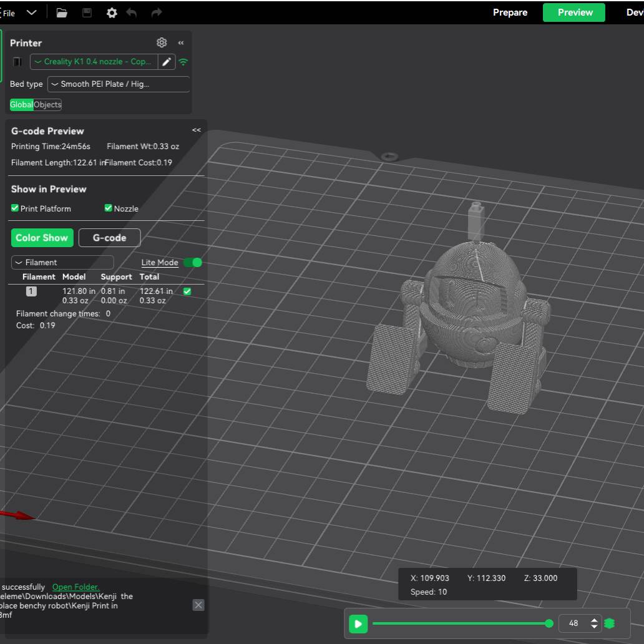Switch to the Preview tab
The width and height of the screenshot is (644, 644).
pyautogui.click(x=574, y=12)
